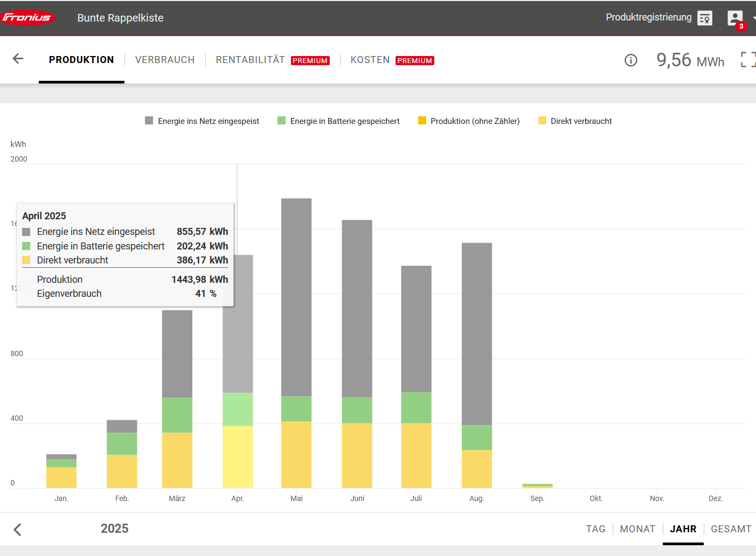Enter fullscreen chart view
This screenshot has width=756, height=556.
(748, 60)
